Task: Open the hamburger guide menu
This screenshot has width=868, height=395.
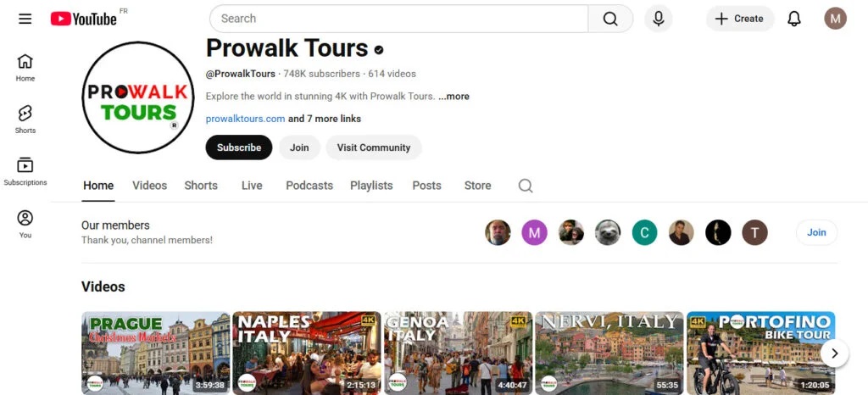Action: click(x=25, y=19)
